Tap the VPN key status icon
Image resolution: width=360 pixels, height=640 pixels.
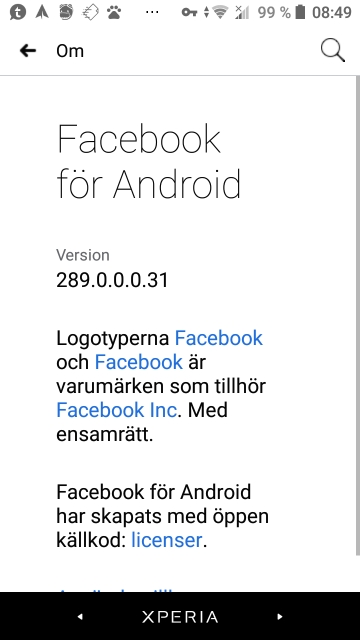point(189,13)
